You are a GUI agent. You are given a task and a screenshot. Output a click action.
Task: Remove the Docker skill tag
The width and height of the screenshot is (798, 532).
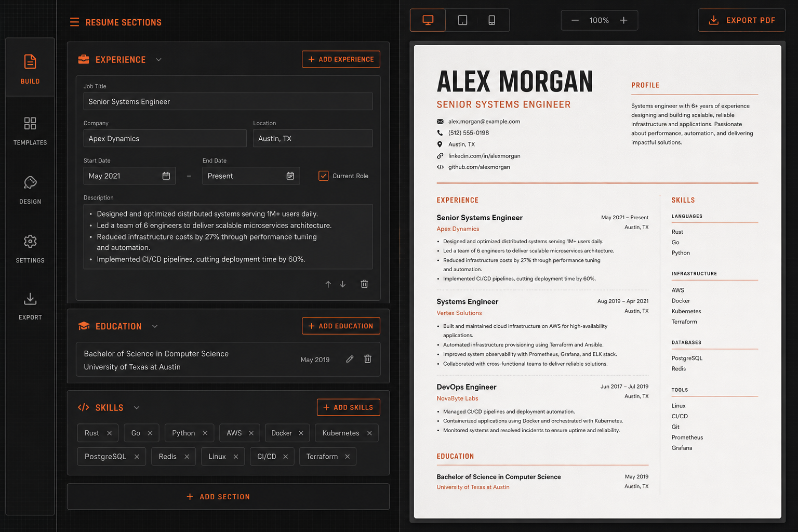point(301,433)
